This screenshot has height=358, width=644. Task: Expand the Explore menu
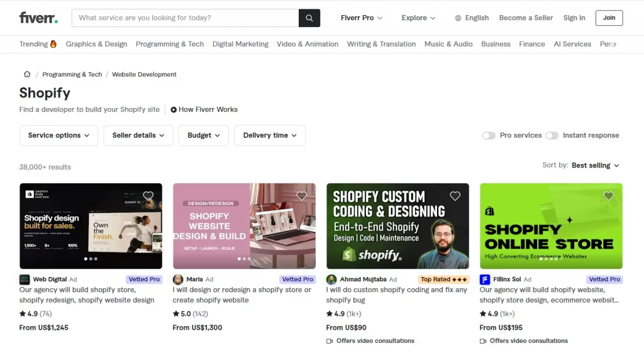tap(418, 18)
